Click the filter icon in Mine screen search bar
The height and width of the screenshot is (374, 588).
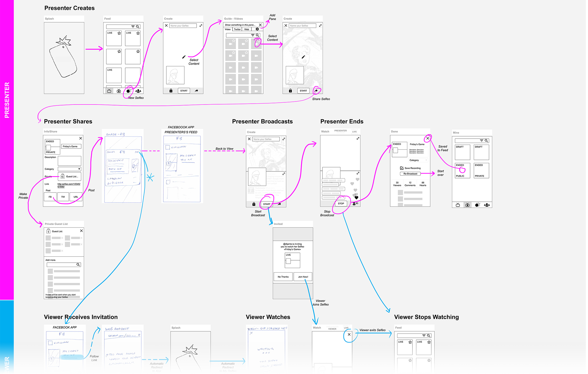click(x=481, y=141)
